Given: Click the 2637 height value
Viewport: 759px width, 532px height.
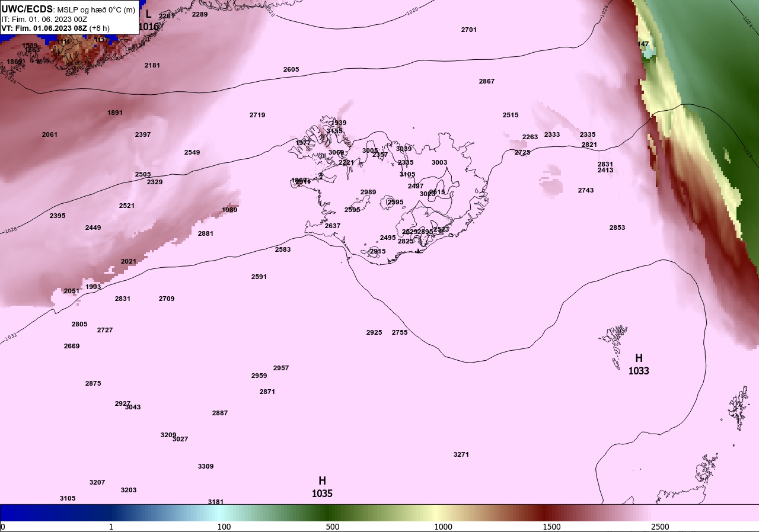Looking at the screenshot, I should (x=333, y=226).
